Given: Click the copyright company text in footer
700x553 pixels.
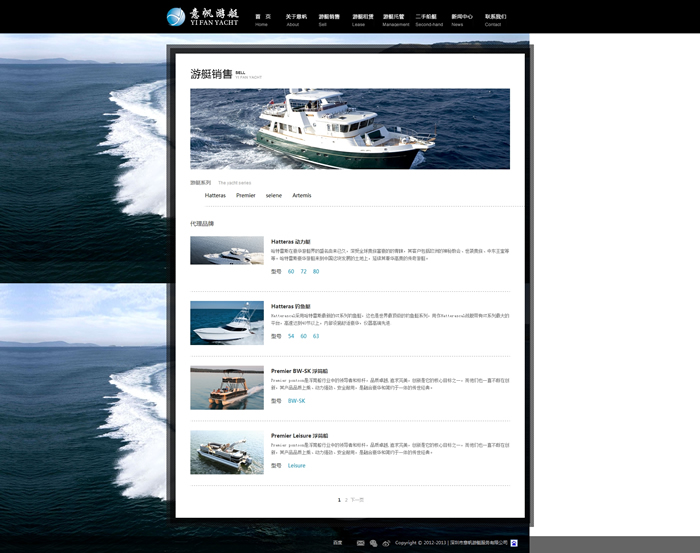Looking at the screenshot, I should [451, 543].
